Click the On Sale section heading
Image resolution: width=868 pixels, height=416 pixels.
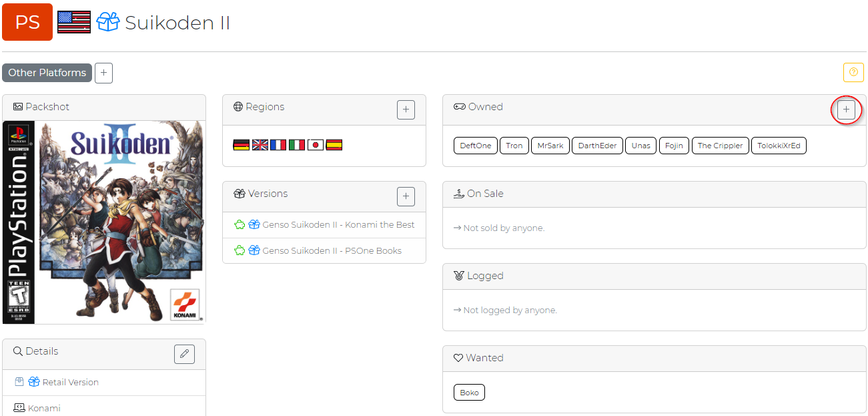click(x=478, y=194)
